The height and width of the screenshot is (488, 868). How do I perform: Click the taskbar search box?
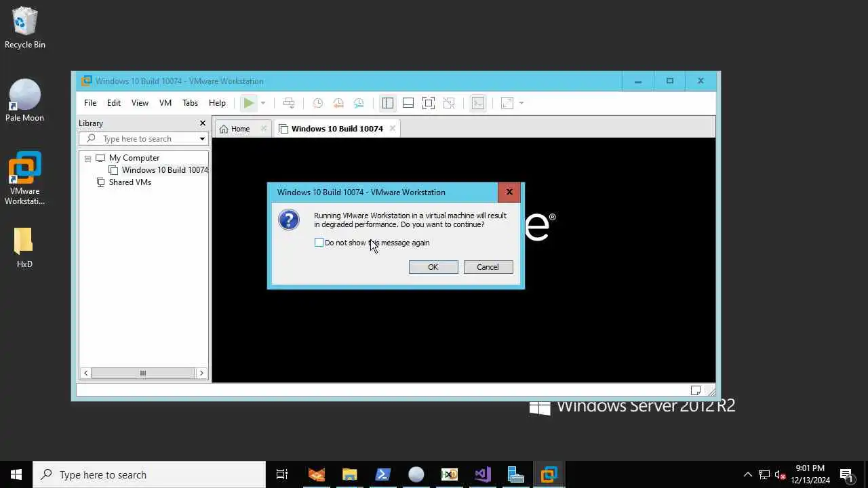click(x=149, y=474)
